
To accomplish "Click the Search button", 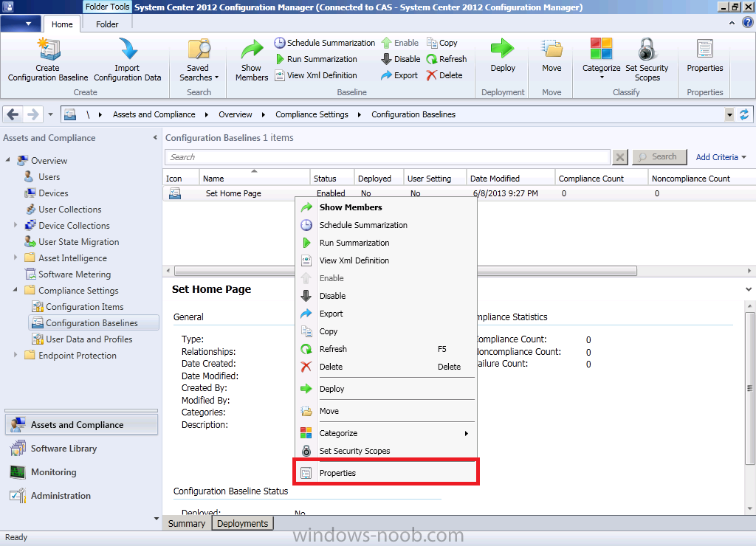I will pyautogui.click(x=659, y=157).
